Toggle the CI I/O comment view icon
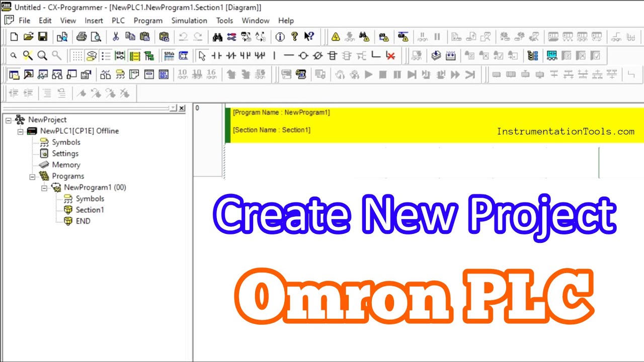Viewport: 644px width, 362px height. click(183, 56)
